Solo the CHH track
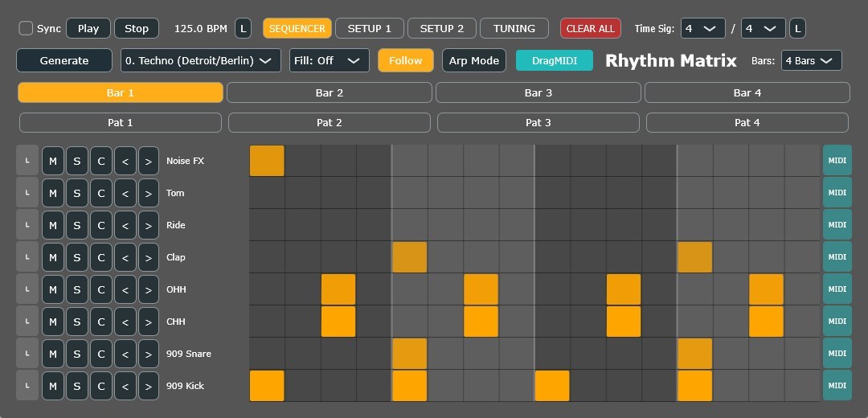Screen dimensions: 868x418 tap(77, 322)
